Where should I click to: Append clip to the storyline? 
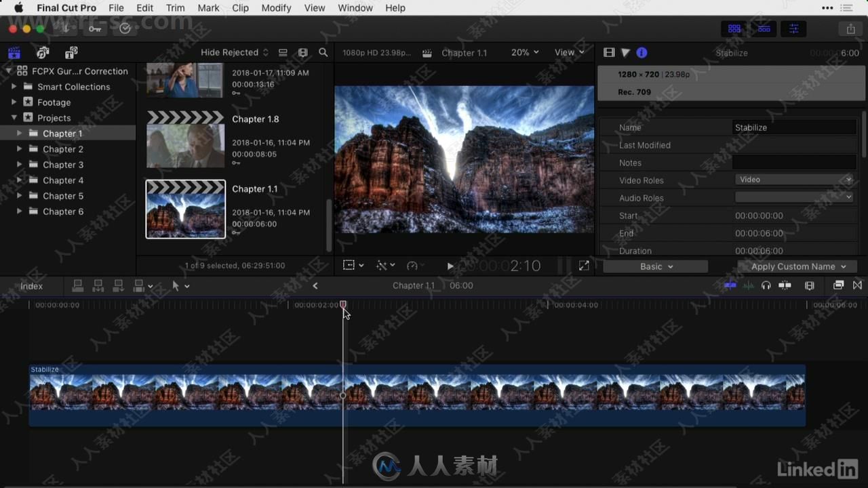(119, 286)
